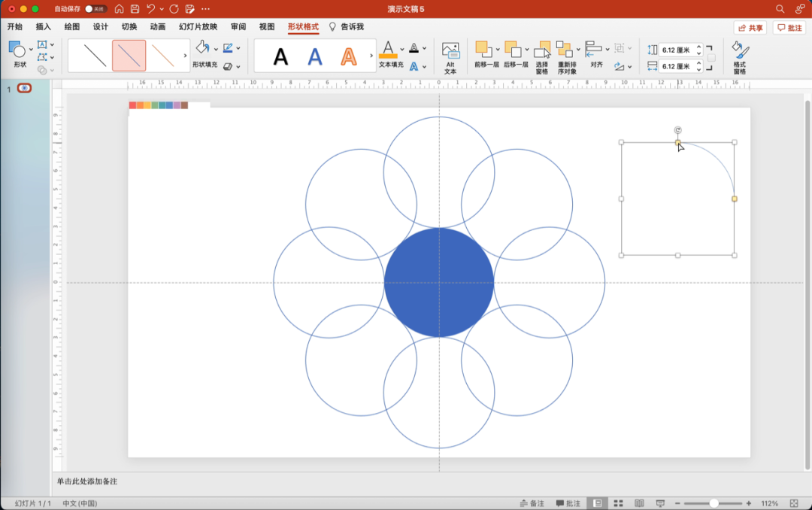Image resolution: width=812 pixels, height=510 pixels.
Task: Decrease shape width with stepper down
Action: point(698,69)
